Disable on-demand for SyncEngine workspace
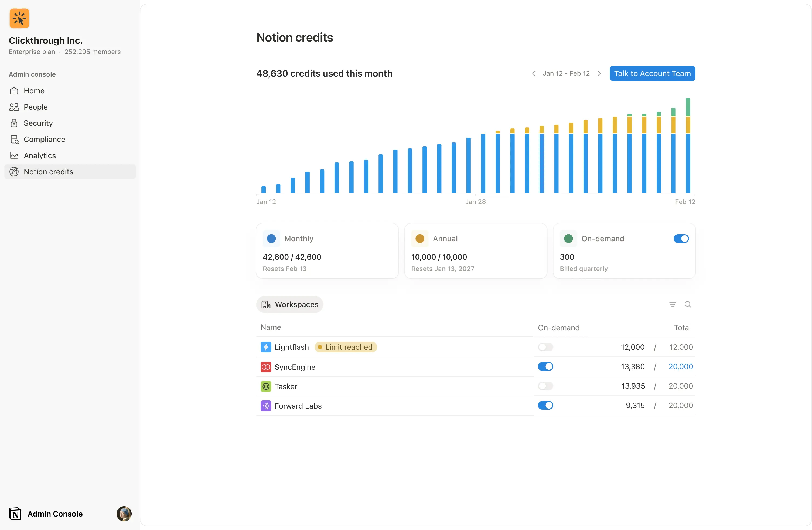 (545, 366)
